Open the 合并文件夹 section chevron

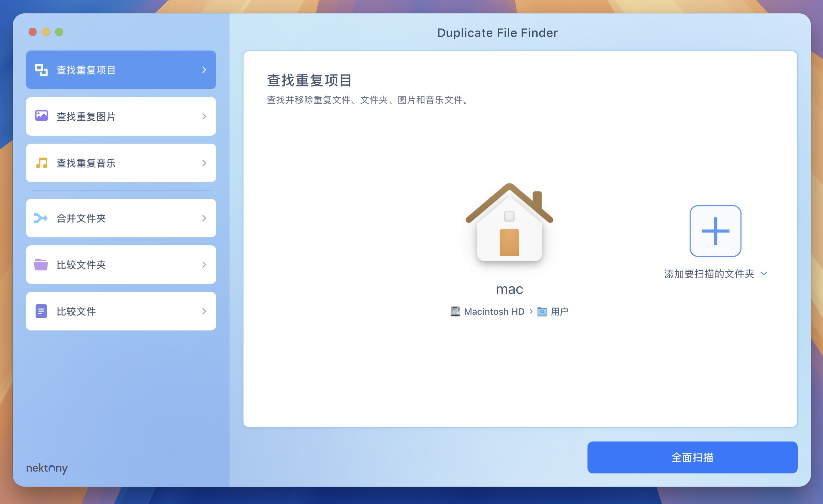pos(204,218)
